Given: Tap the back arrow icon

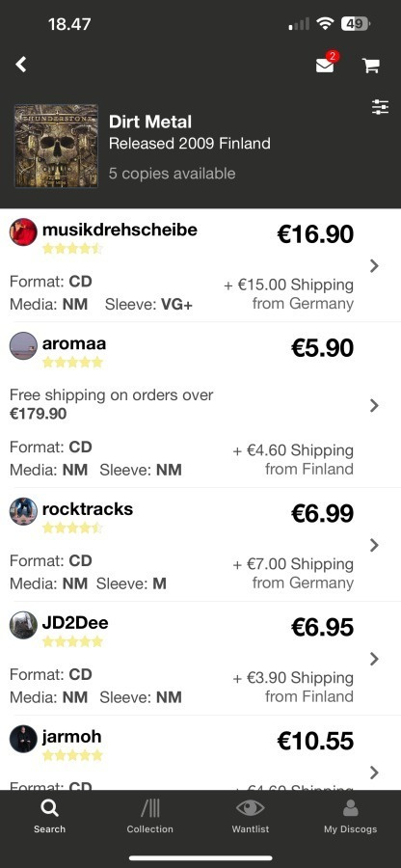Looking at the screenshot, I should (x=21, y=65).
